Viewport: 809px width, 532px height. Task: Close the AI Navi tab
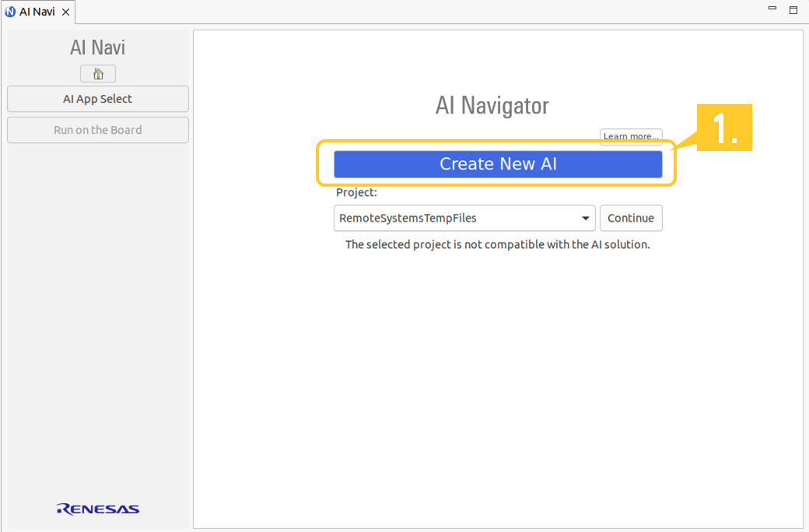tap(65, 12)
